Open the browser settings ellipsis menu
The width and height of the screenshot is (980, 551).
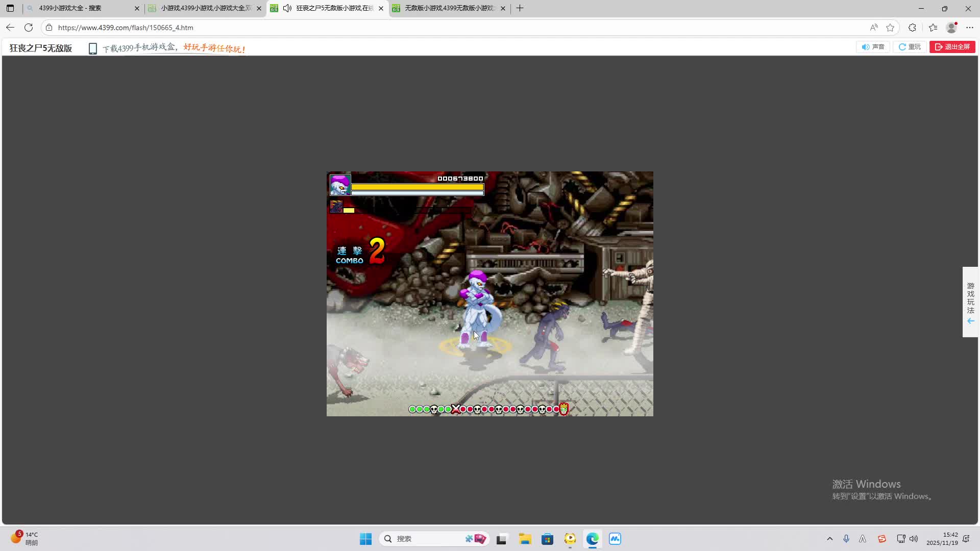coord(970,28)
